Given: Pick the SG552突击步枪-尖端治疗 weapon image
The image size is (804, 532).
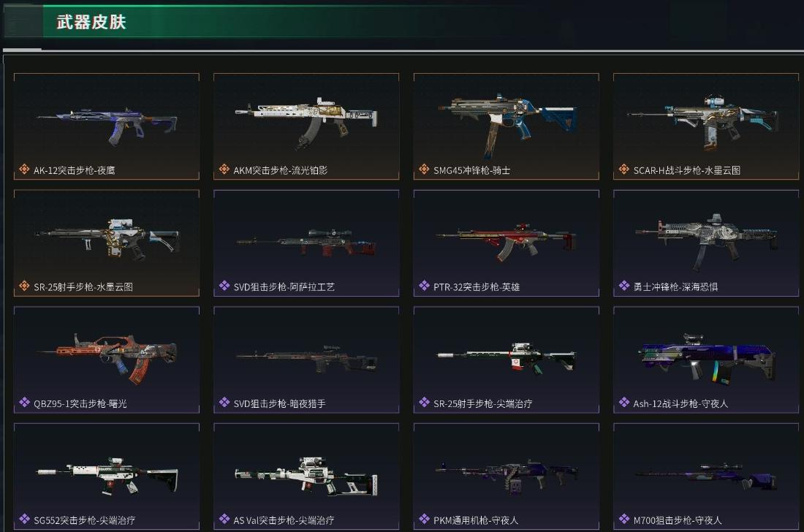Looking at the screenshot, I should click(x=107, y=475).
